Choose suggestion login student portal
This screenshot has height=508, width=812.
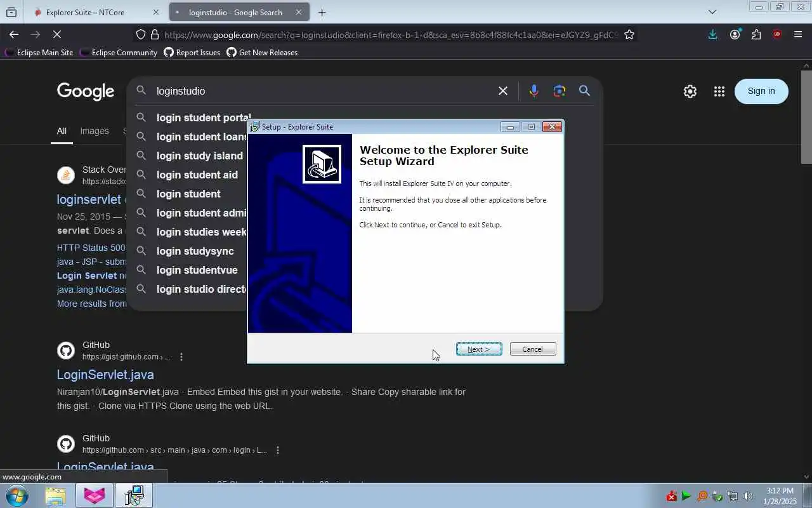click(x=204, y=117)
